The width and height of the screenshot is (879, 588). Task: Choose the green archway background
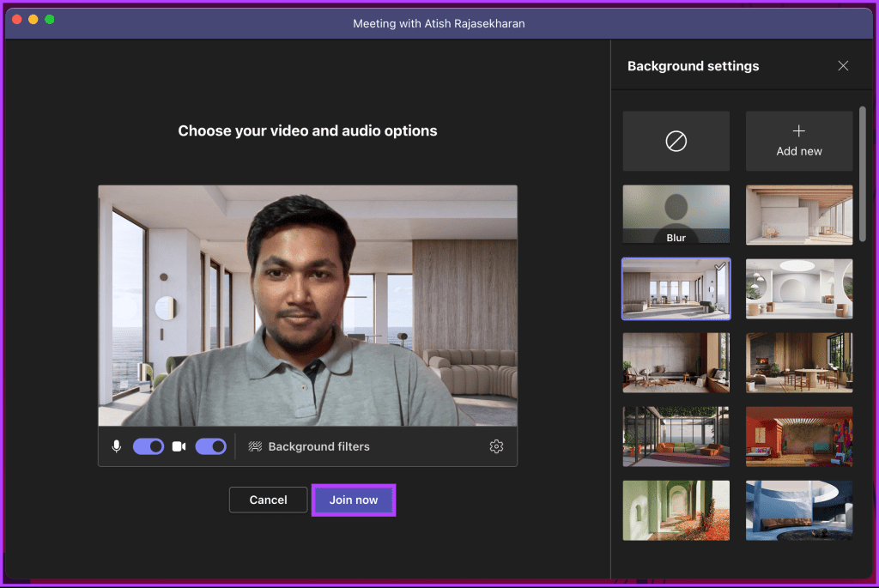[x=676, y=510]
